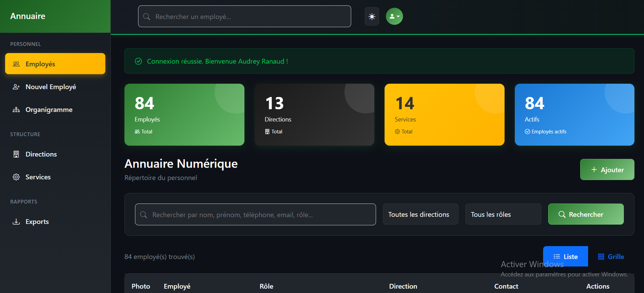The image size is (644, 293).
Task: Click the Annuaire brand title
Action: coord(28,16)
